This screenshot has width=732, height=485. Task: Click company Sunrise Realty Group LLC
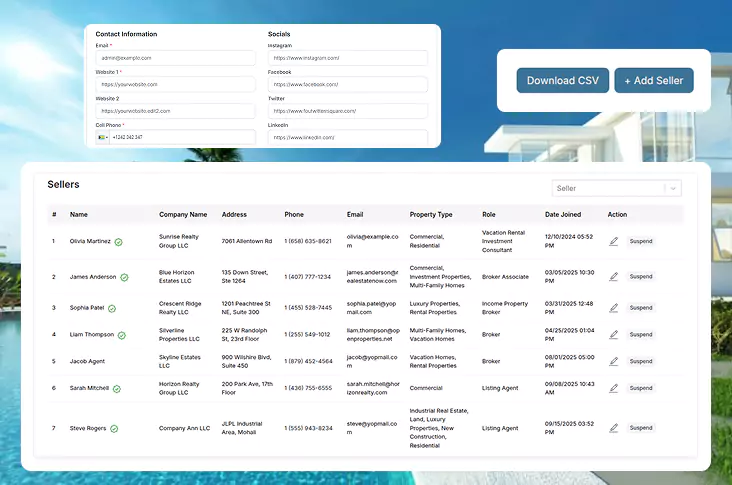179,241
